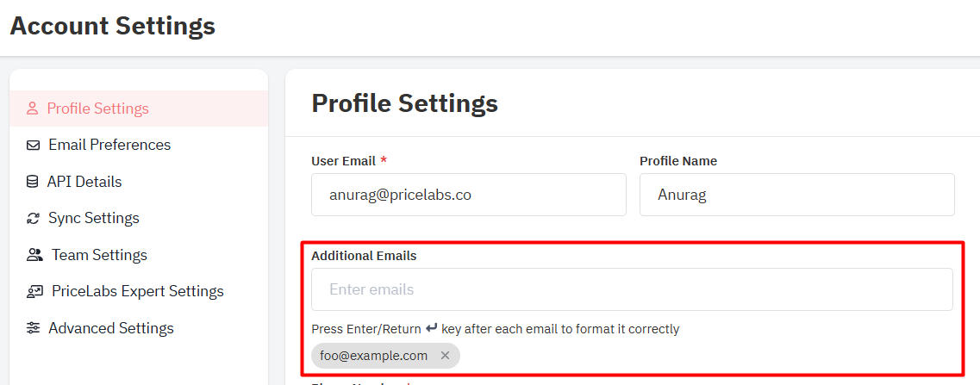Click the database icon beside API Details
The image size is (980, 385).
pos(32,182)
